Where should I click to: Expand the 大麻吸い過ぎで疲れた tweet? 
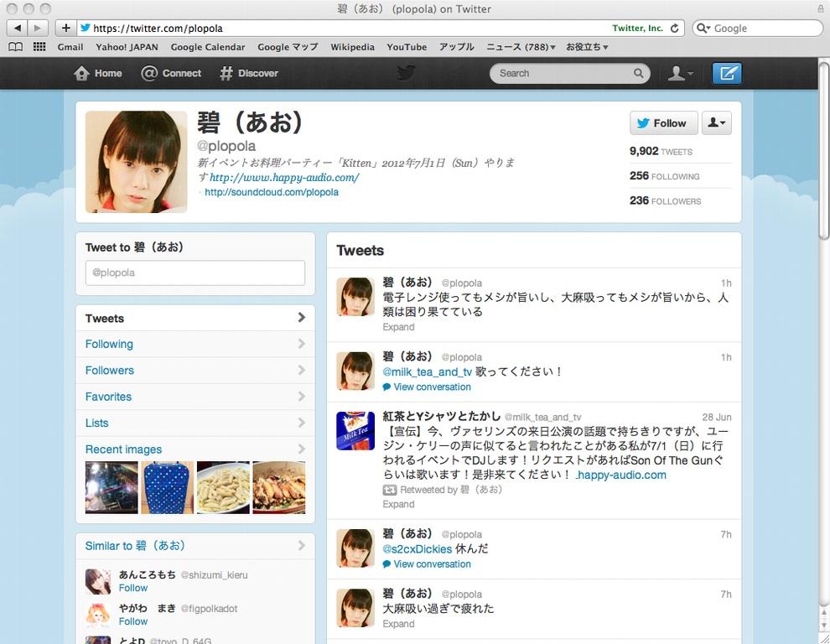tap(398, 624)
